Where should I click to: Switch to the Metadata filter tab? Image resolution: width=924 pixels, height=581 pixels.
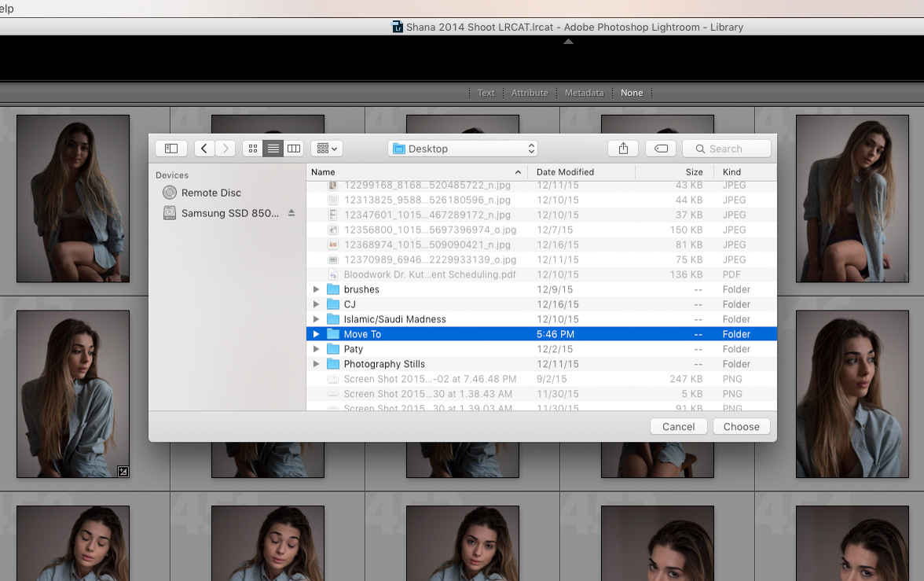point(584,92)
